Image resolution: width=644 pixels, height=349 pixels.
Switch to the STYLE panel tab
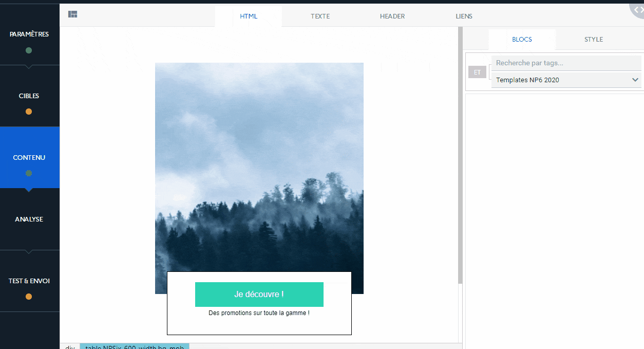tap(593, 40)
